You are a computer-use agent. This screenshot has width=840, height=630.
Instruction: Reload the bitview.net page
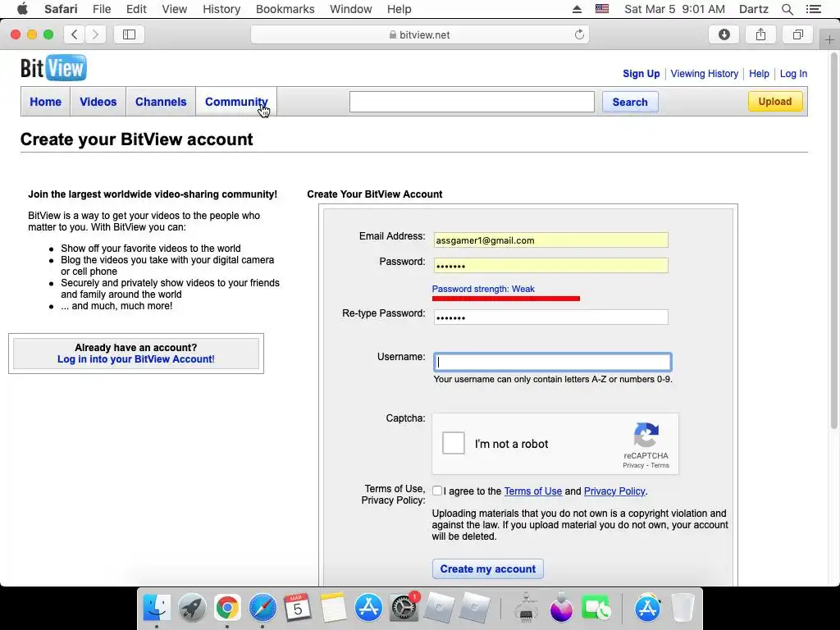point(579,34)
